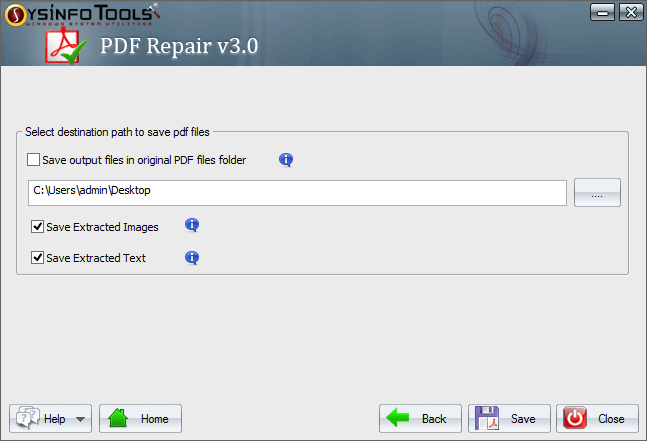647x441 pixels.
Task: Click the Select destination path group label
Action: [x=118, y=132]
